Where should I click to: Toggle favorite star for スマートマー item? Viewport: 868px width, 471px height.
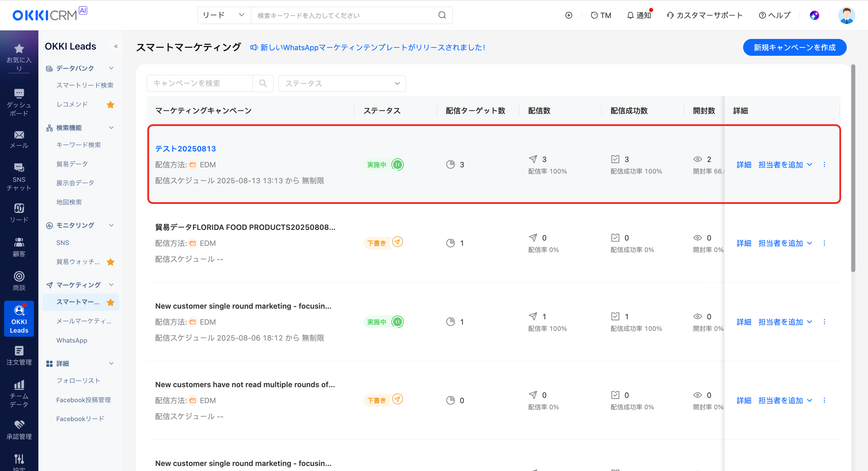pos(110,302)
